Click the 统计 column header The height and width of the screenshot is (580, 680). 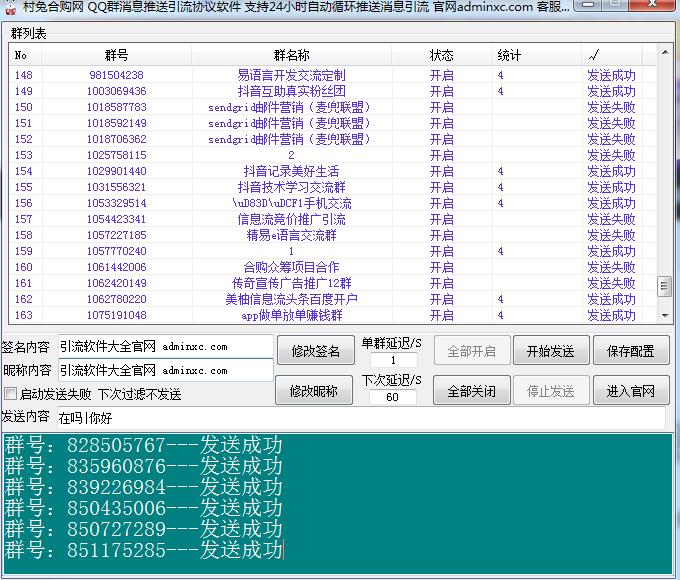pos(536,55)
